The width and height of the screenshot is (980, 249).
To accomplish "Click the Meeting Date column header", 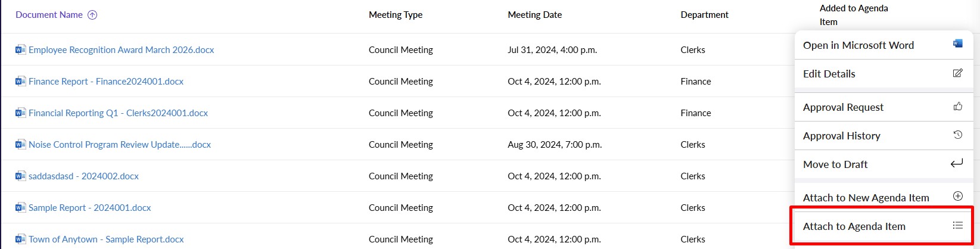I will pos(534,15).
